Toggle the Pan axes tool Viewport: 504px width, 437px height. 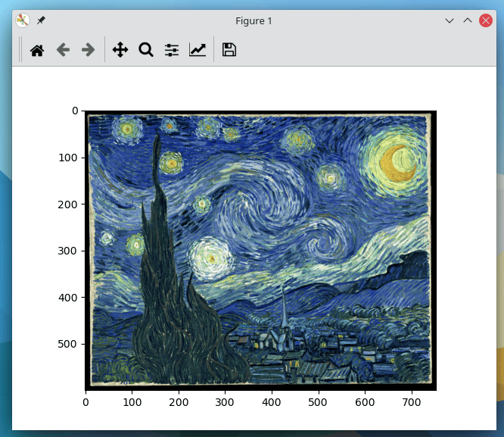coord(120,50)
